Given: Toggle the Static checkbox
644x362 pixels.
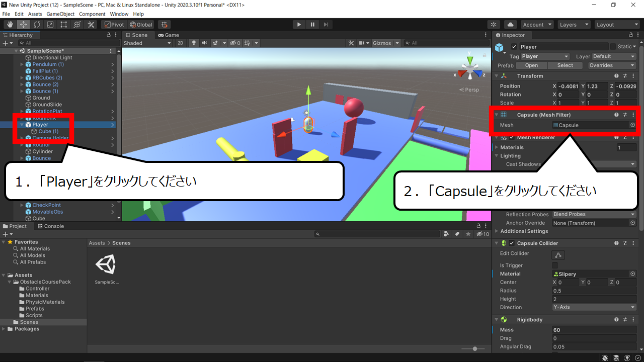Looking at the screenshot, I should (613, 47).
